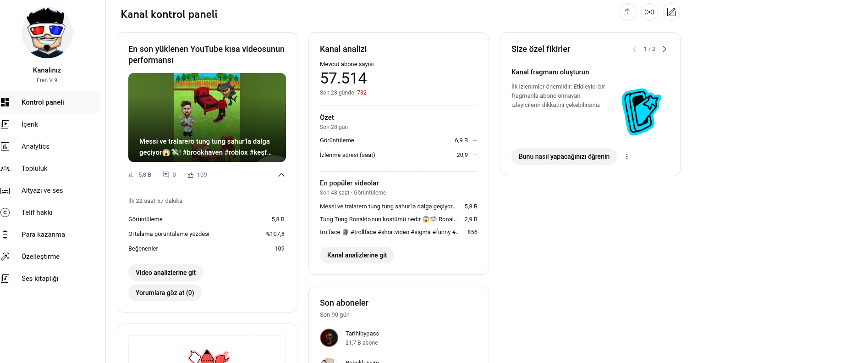The height and width of the screenshot is (363, 868).
Task: Click the Video analizlerine git button
Action: 165,273
